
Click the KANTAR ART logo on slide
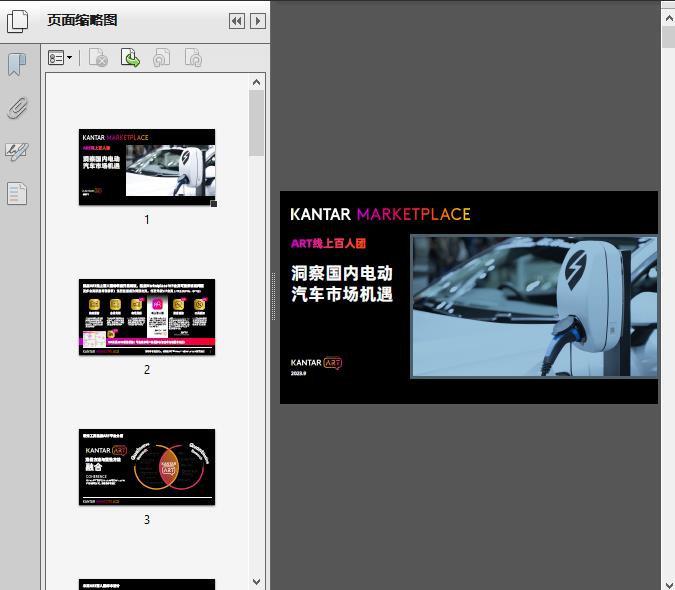(316, 363)
